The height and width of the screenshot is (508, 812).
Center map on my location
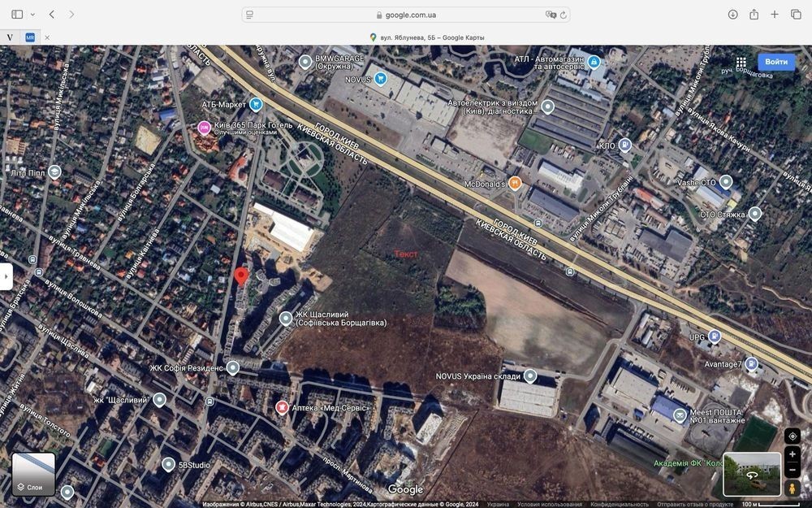point(793,436)
